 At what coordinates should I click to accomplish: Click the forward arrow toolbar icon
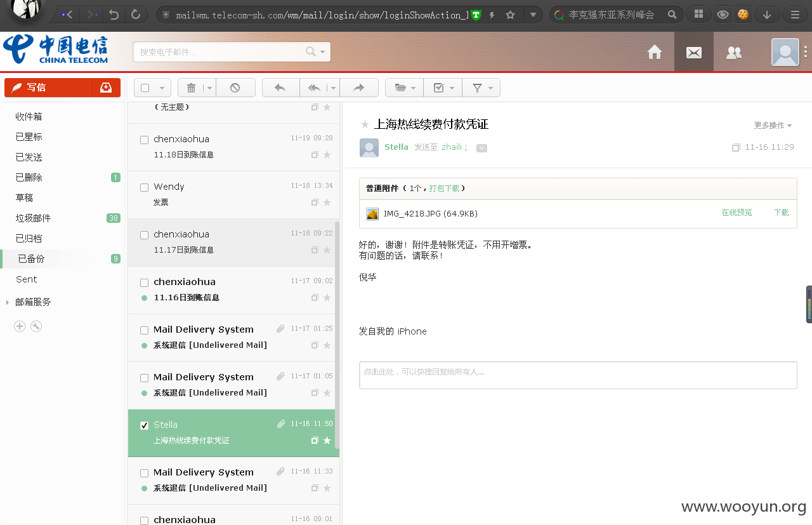coord(359,88)
